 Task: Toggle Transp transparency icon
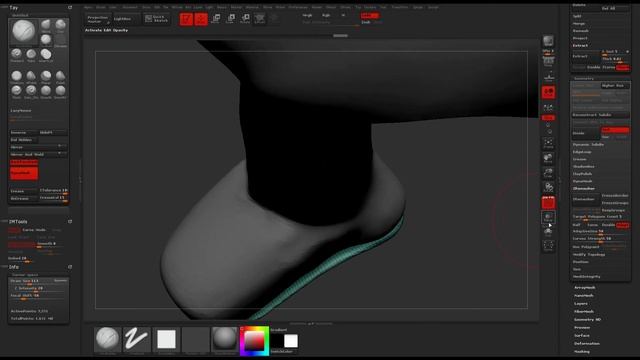point(548,217)
